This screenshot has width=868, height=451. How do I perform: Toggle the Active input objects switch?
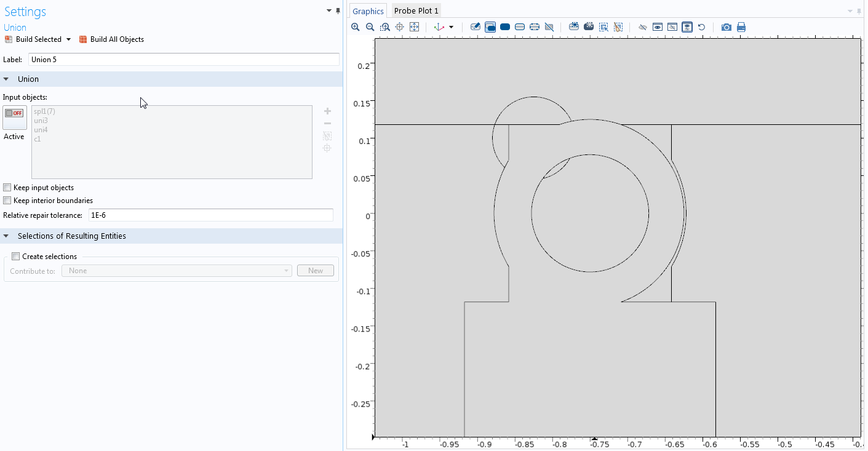coord(14,117)
